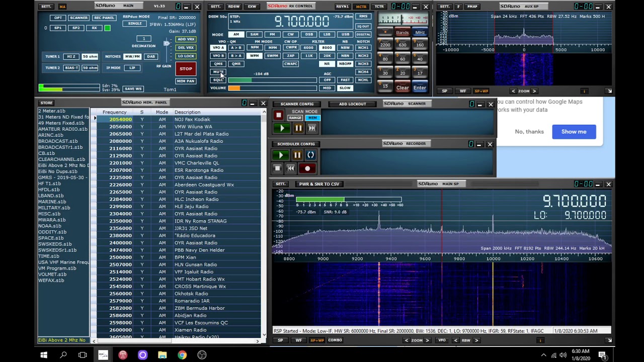Toggle the LO LOCK button
This screenshot has width=644, height=362.
click(186, 56)
